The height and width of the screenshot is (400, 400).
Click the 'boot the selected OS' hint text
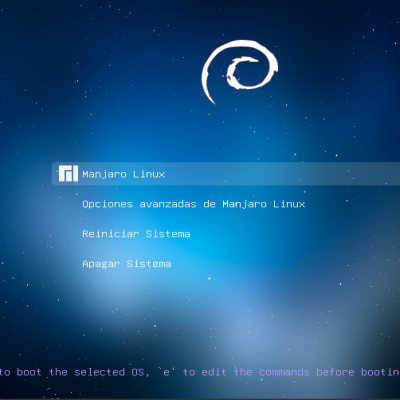coord(80,372)
